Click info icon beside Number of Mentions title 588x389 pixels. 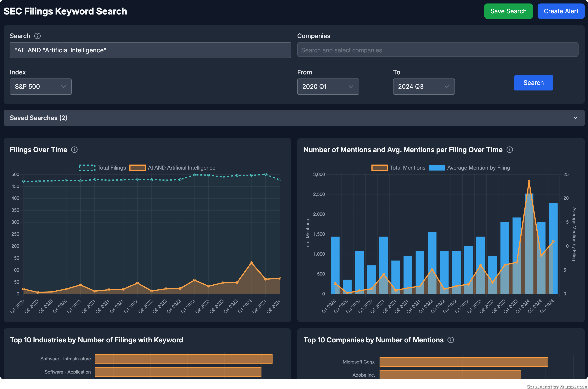tap(510, 150)
